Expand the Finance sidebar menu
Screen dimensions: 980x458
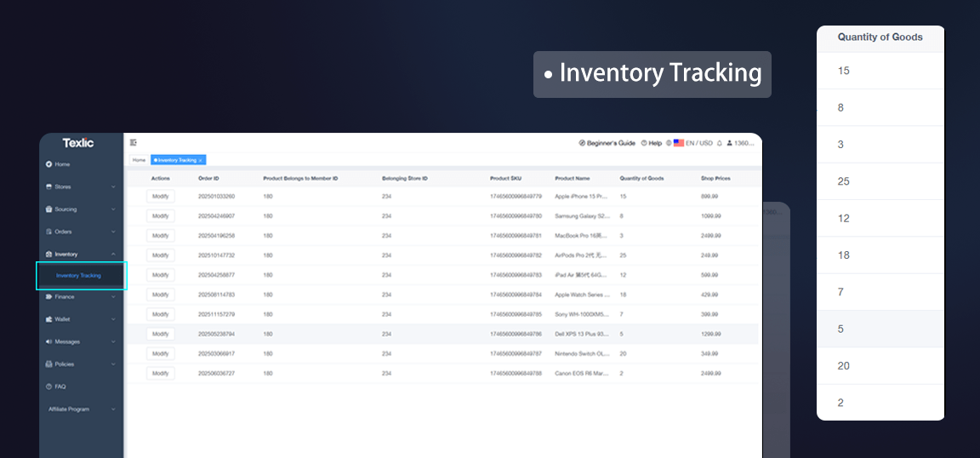113,297
